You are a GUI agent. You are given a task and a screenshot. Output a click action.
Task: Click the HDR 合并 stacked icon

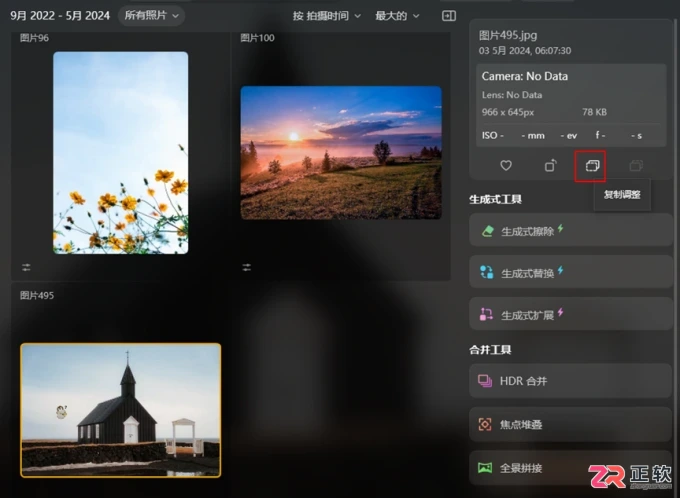[485, 381]
